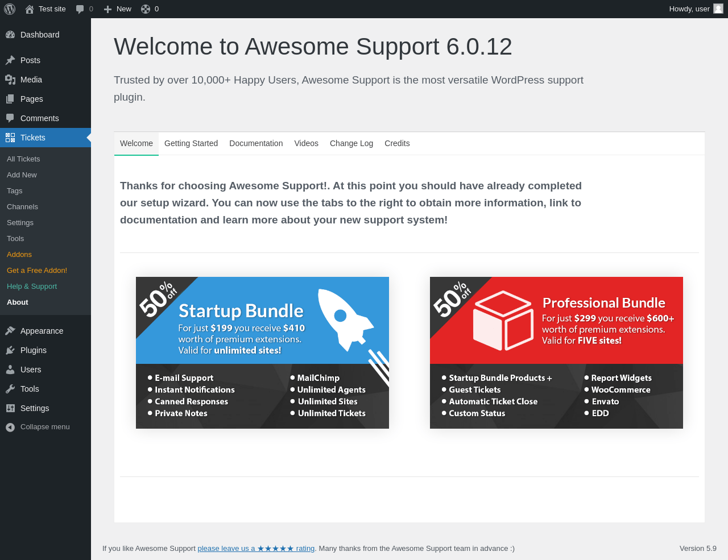728x560 pixels.
Task: Open the Howdy, user account menu
Action: pyautogui.click(x=696, y=9)
